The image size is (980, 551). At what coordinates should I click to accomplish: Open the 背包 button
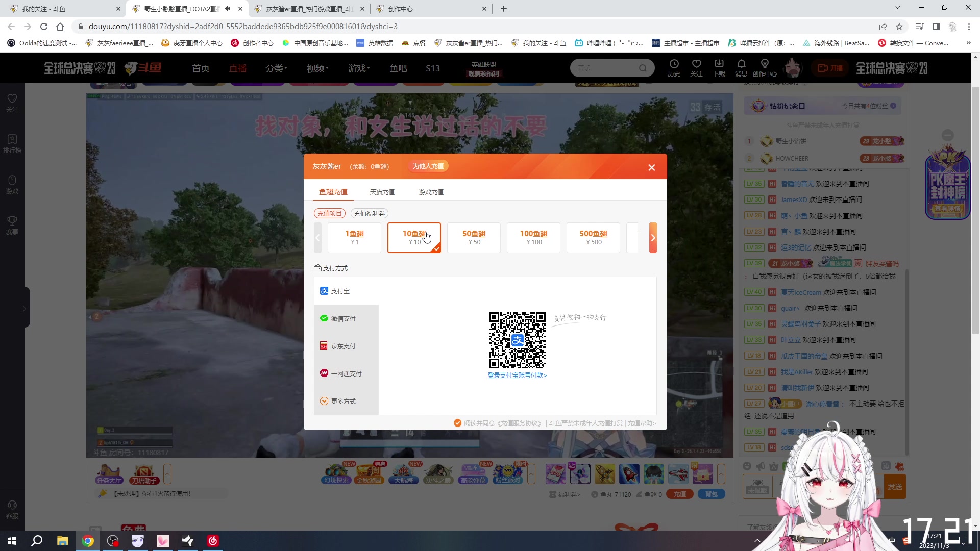711,494
